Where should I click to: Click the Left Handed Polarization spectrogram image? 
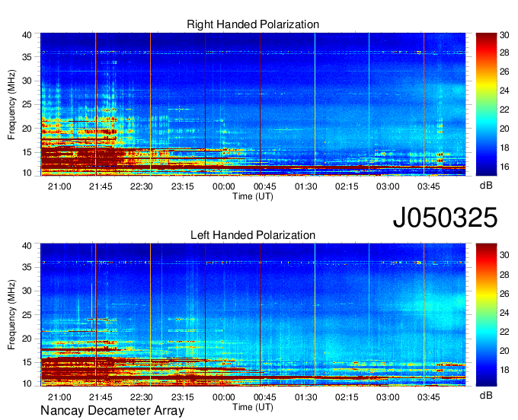253,315
